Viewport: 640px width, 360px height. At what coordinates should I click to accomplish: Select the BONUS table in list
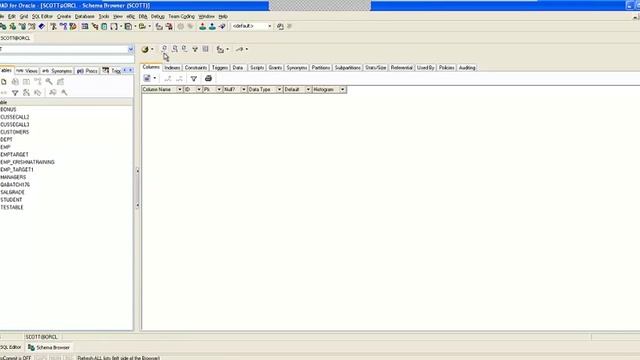point(8,109)
